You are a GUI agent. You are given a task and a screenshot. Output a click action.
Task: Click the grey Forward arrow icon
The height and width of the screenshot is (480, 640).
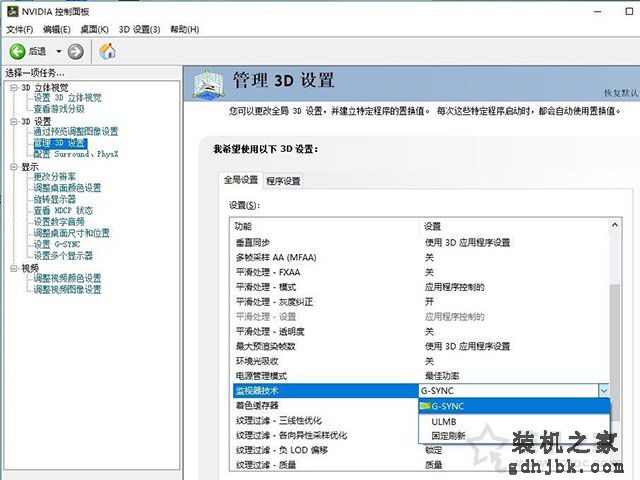tap(76, 51)
